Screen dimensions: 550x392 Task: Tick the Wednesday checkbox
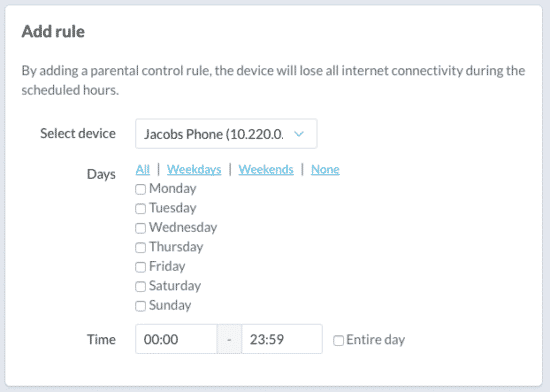tap(140, 228)
